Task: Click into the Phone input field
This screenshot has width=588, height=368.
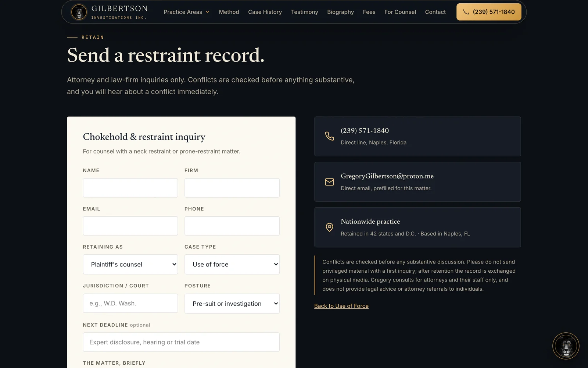Action: [x=232, y=226]
